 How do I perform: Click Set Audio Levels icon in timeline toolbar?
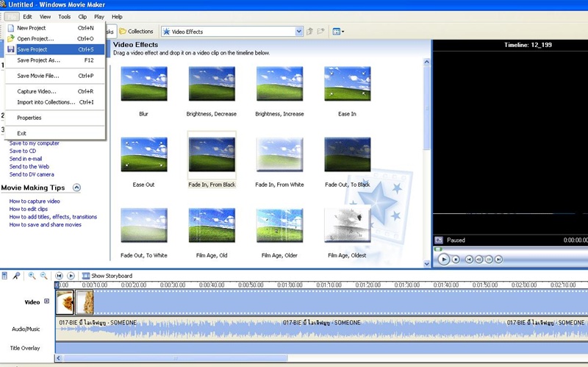[x=4, y=276]
